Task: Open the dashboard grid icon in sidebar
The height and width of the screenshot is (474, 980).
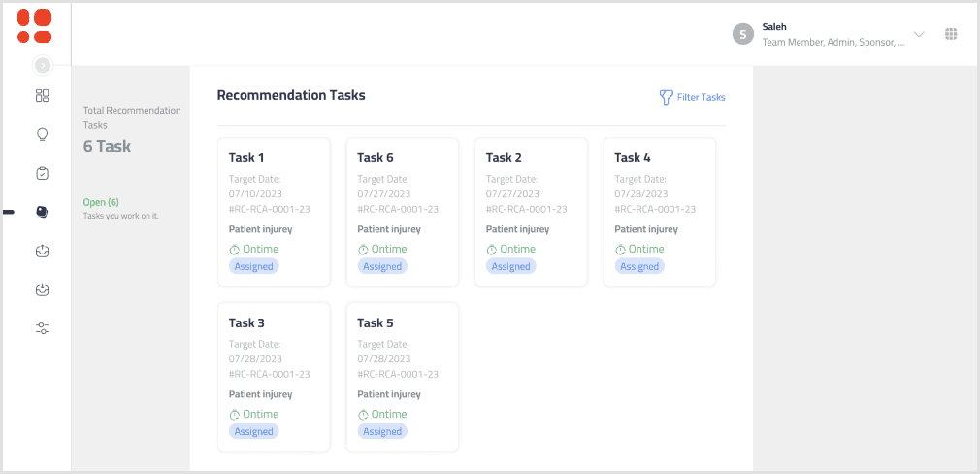Action: pyautogui.click(x=42, y=96)
